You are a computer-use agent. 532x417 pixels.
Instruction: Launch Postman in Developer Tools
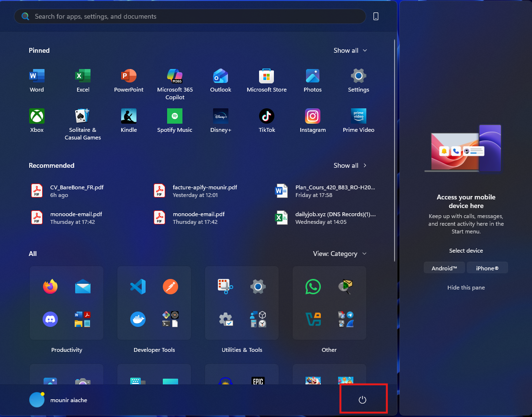coord(170,287)
